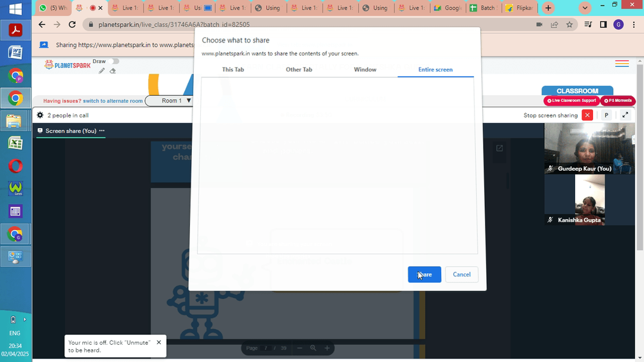Screen dimensions: 644x362
Task: Select Gurdeep Kaur video thumbnail
Action: pos(589,148)
